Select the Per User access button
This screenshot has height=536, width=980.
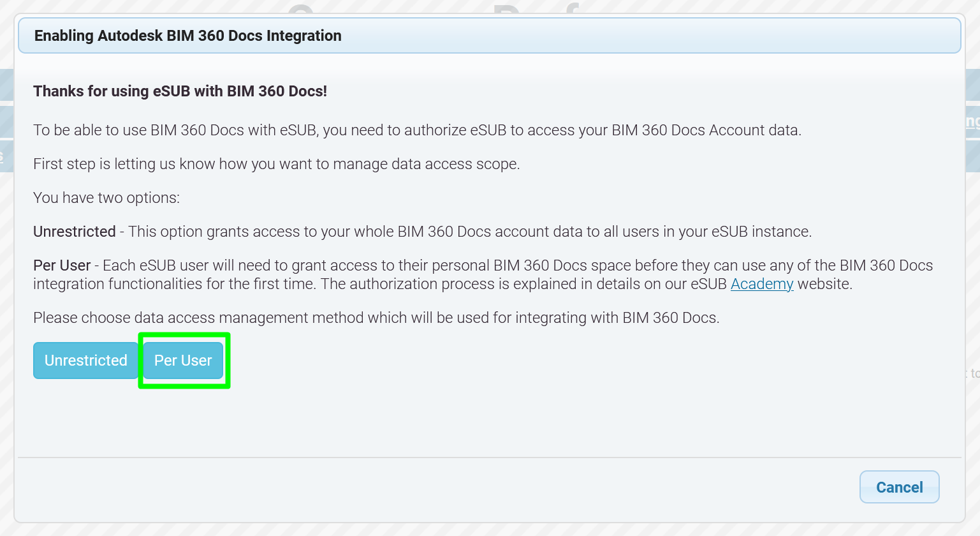coord(183,361)
